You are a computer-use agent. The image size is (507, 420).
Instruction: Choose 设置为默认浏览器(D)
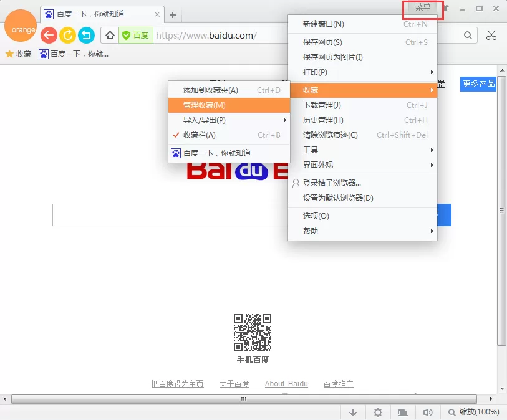[x=362, y=198]
